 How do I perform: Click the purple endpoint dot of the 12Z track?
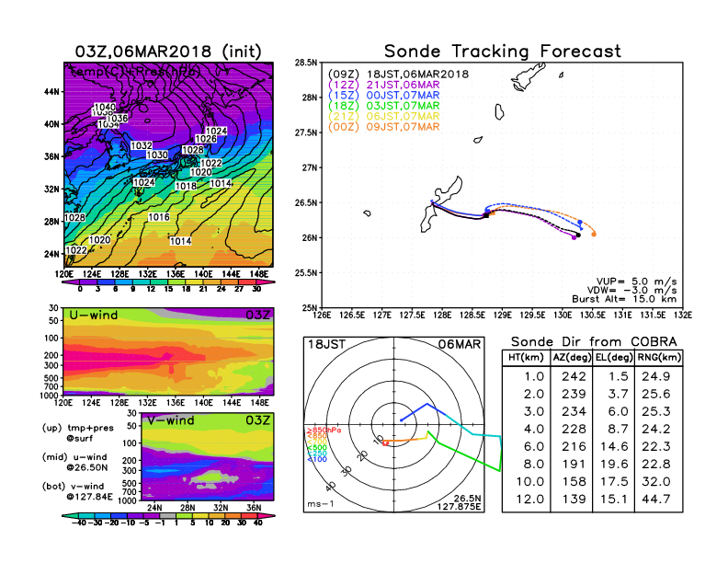(x=574, y=237)
